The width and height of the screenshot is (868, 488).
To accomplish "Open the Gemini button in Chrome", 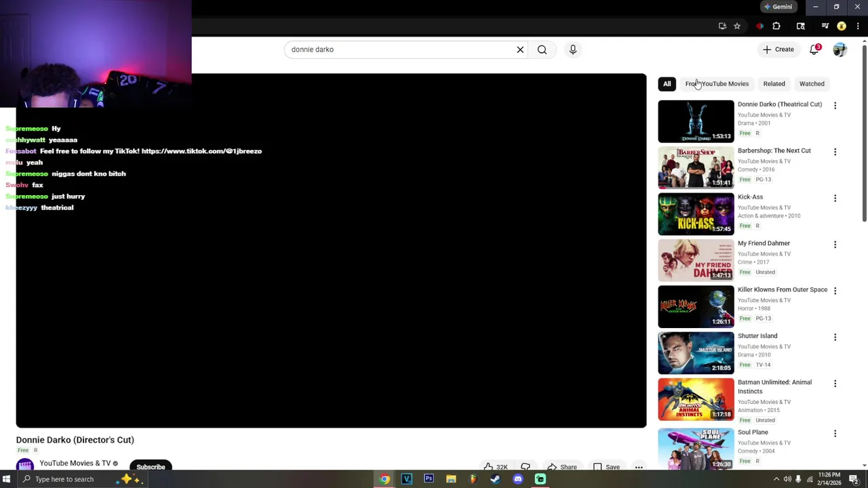I will click(x=778, y=7).
